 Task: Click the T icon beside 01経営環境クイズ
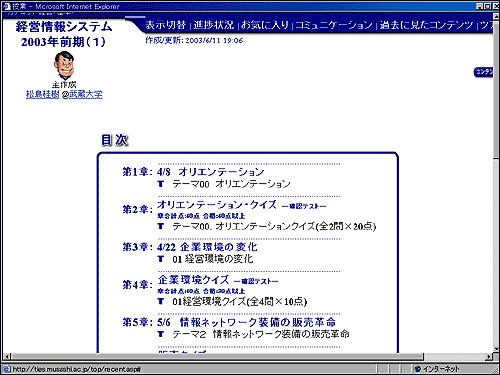[161, 301]
